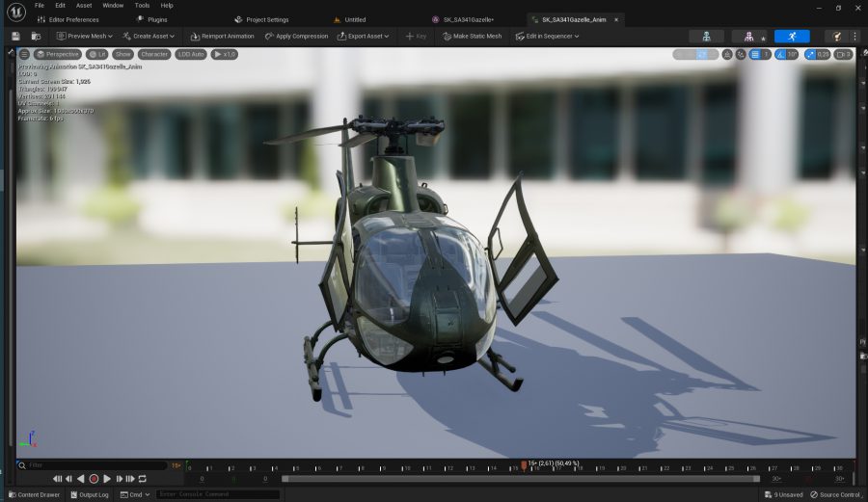
Task: Open the viewport options hamburger menu
Action: 24,55
